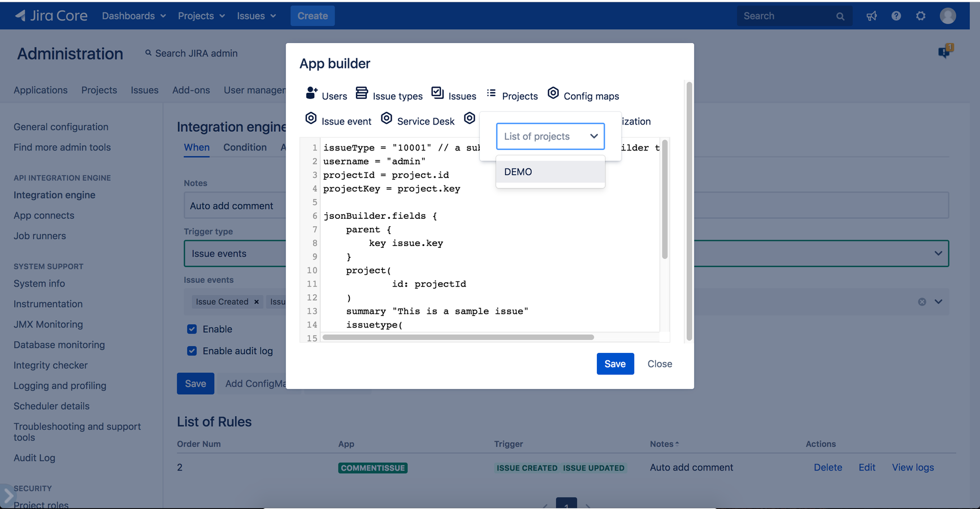Open the Trigger type dropdown
This screenshot has height=509, width=980.
pos(566,253)
